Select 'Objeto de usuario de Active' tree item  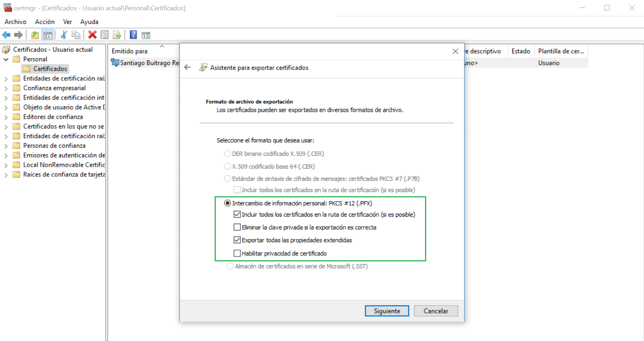pos(64,107)
